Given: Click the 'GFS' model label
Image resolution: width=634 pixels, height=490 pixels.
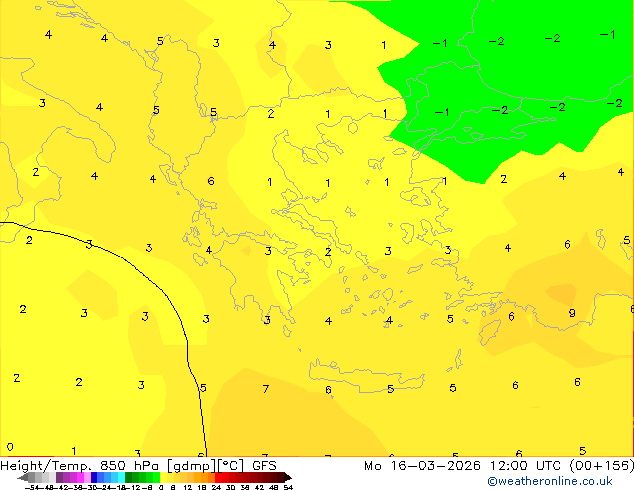Looking at the screenshot, I should click(264, 466).
